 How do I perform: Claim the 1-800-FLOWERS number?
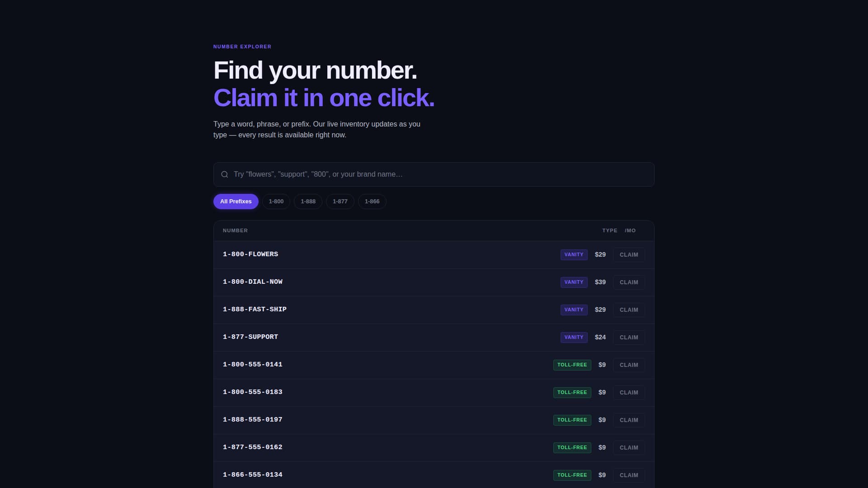point(629,254)
